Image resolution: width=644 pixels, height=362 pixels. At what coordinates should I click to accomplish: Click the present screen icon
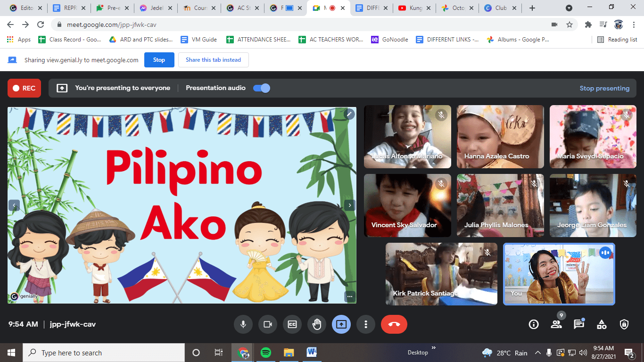[x=341, y=324]
